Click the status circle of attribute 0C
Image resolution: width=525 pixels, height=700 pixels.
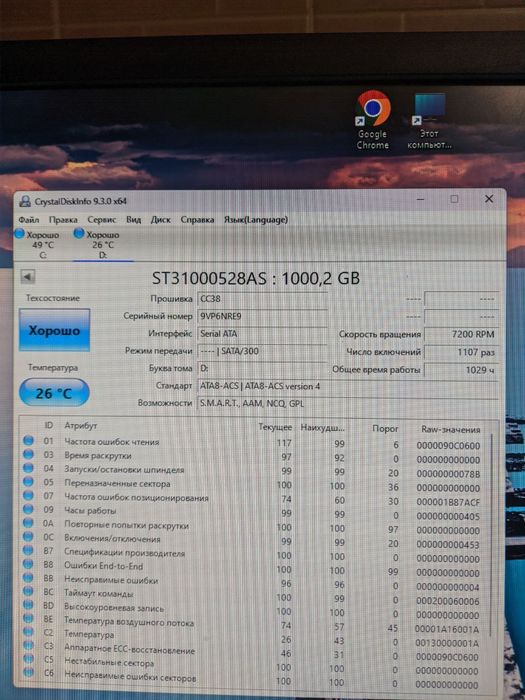(x=29, y=537)
